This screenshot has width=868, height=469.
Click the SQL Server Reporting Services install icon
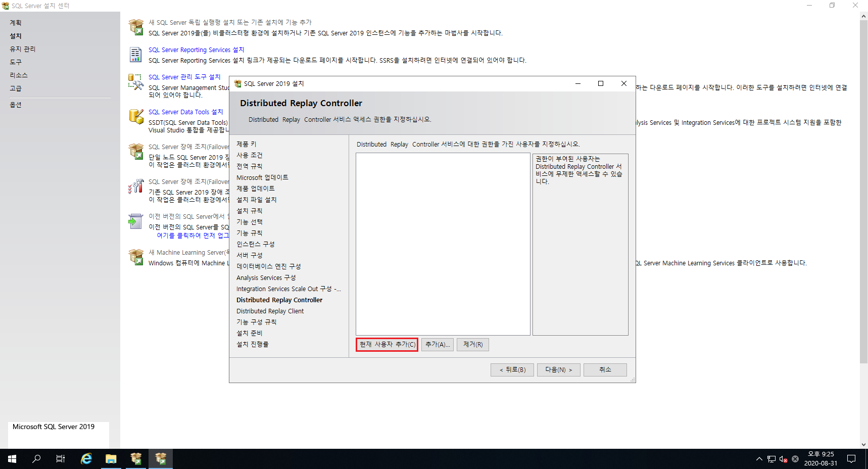tap(136, 55)
